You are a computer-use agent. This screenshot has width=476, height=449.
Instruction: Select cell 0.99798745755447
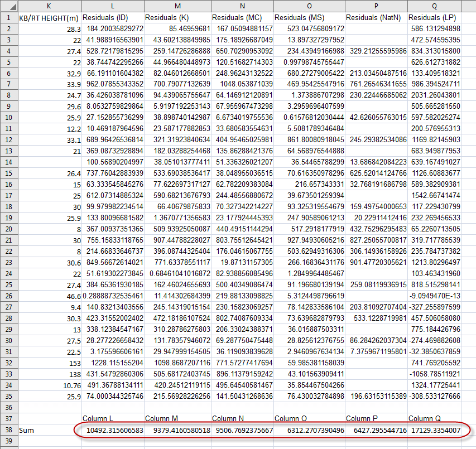click(x=309, y=62)
